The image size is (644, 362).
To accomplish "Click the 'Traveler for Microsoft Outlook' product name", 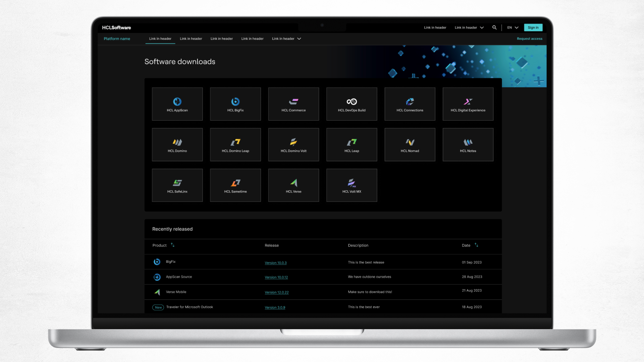I will [x=190, y=307].
